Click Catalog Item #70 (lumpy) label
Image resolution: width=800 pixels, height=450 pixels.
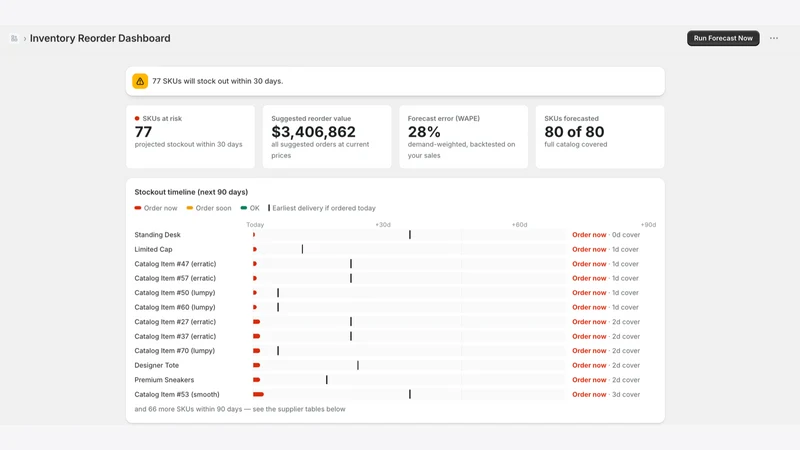click(x=174, y=351)
